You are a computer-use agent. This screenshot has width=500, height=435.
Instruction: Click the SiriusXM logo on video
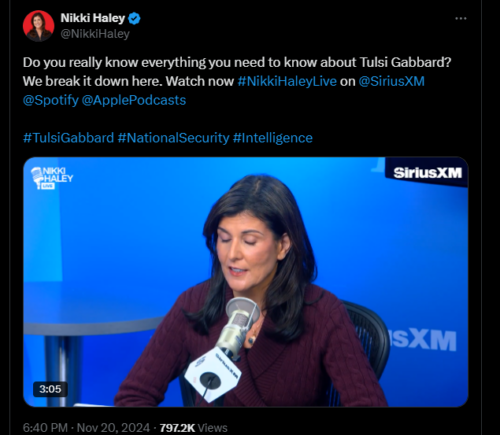427,173
